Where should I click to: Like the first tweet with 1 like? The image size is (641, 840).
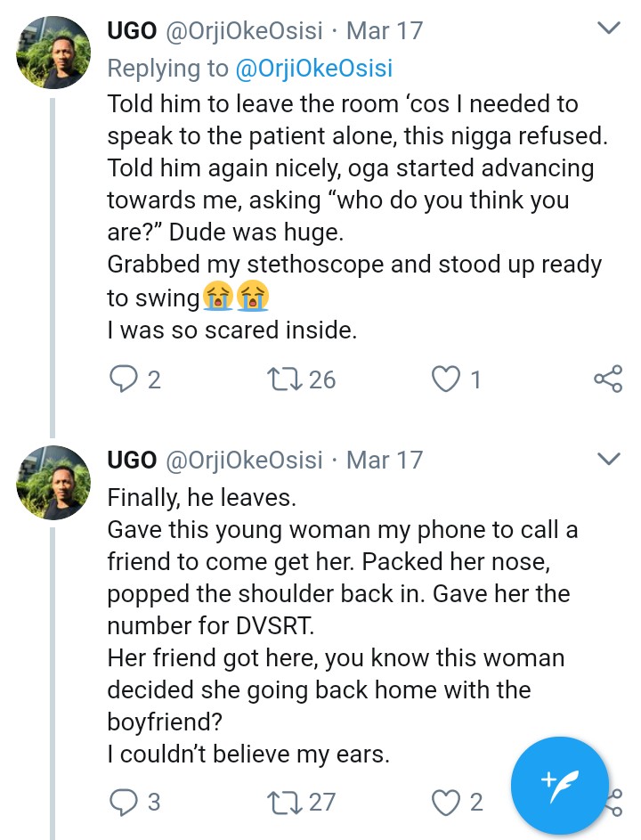443,380
